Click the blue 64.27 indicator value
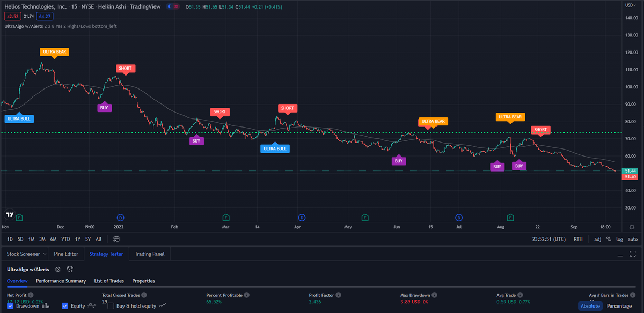The width and height of the screenshot is (644, 313). coord(44,17)
